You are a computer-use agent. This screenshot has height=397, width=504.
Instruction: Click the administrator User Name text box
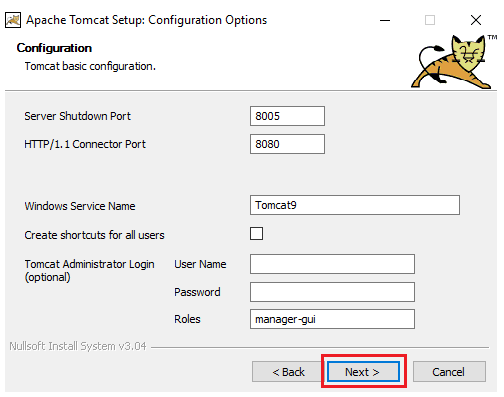[332, 264]
